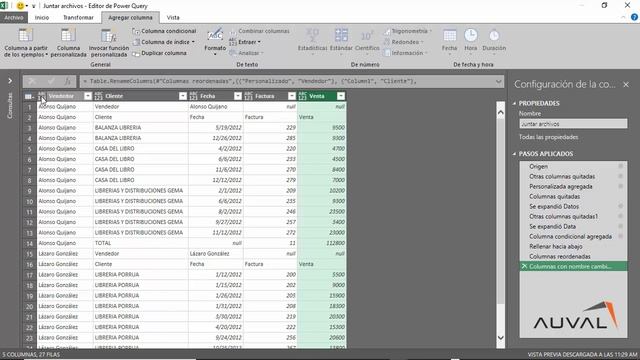
Task: Open the Extraer dropdown
Action: 244,42
